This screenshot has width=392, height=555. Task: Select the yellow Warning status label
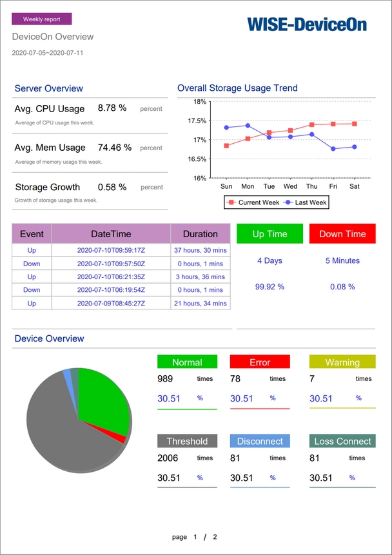tap(342, 362)
